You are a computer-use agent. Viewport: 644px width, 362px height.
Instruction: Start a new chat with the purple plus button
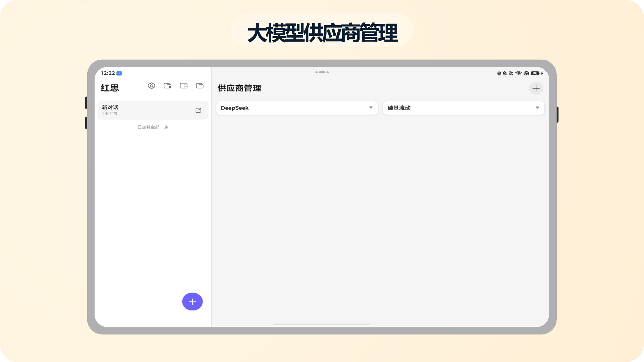193,302
